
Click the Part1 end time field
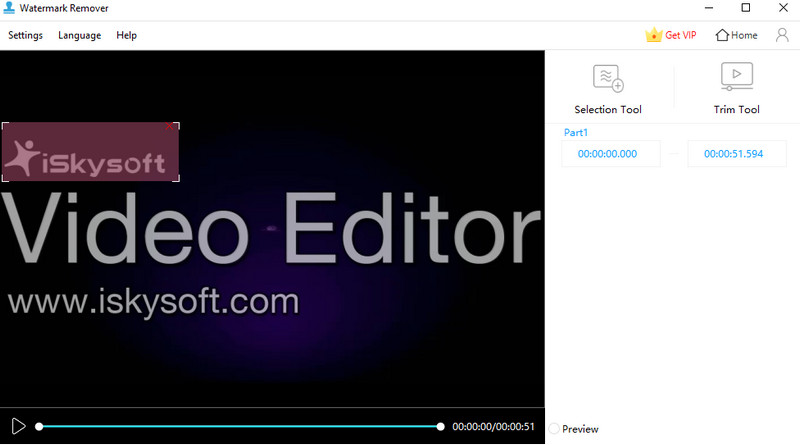(x=736, y=154)
